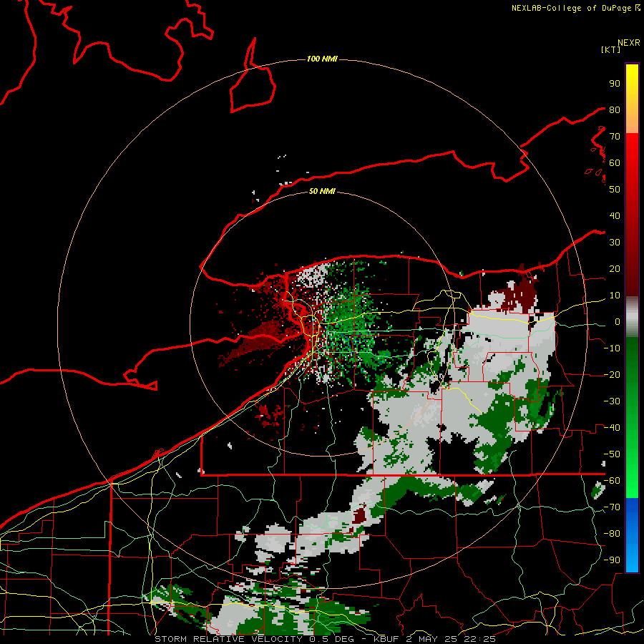Click the 50 value on the velocity scale
This screenshot has height=644, width=644.
click(x=615, y=190)
